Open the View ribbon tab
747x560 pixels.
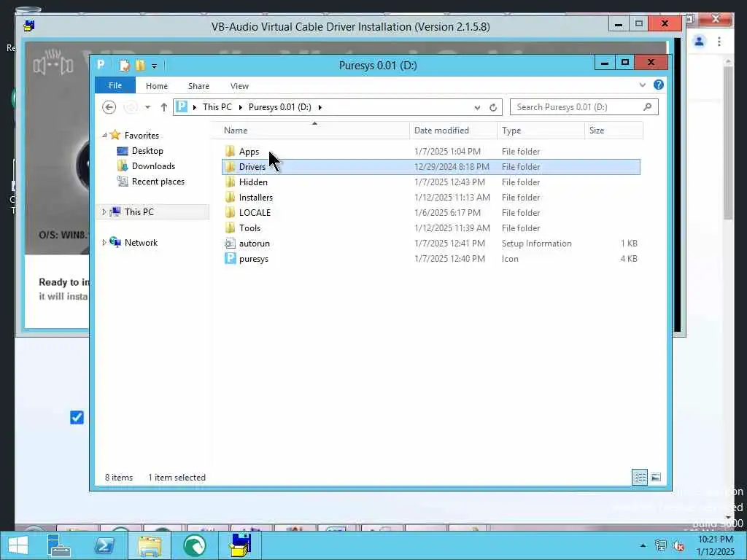point(239,86)
